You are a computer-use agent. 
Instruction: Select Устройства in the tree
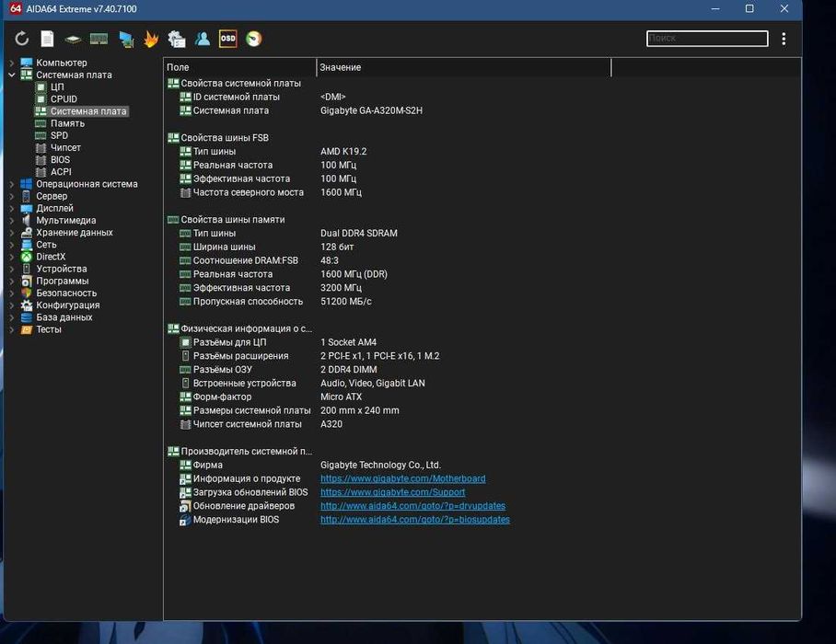point(62,269)
